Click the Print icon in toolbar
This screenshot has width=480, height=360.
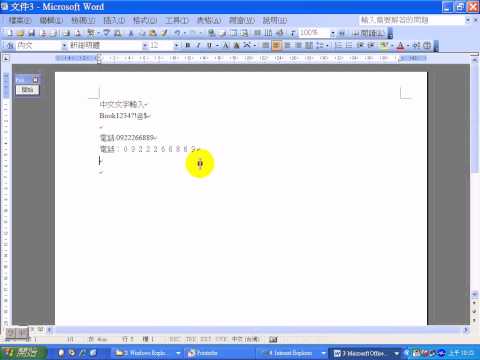coord(66,33)
